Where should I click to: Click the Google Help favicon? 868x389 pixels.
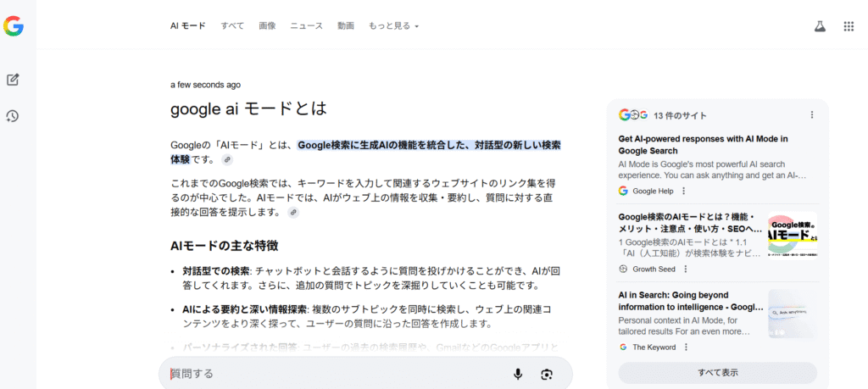click(x=623, y=191)
